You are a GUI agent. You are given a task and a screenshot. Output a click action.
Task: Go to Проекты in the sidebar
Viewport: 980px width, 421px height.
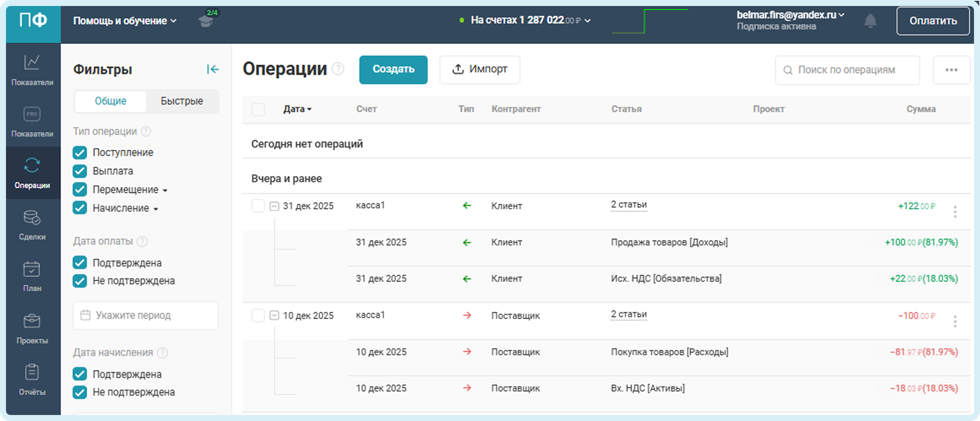(x=32, y=328)
